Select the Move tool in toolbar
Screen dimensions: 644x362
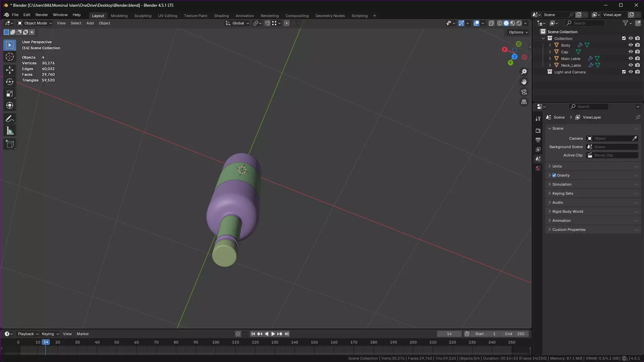[10, 70]
